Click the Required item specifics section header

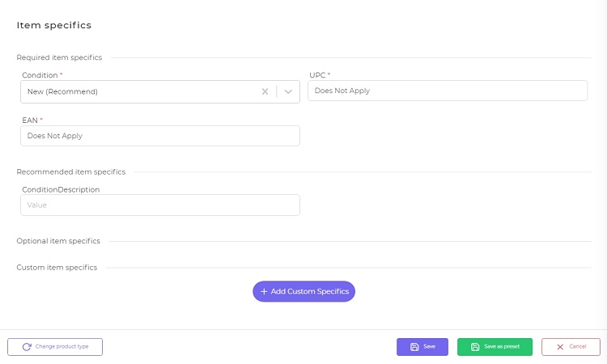point(59,57)
